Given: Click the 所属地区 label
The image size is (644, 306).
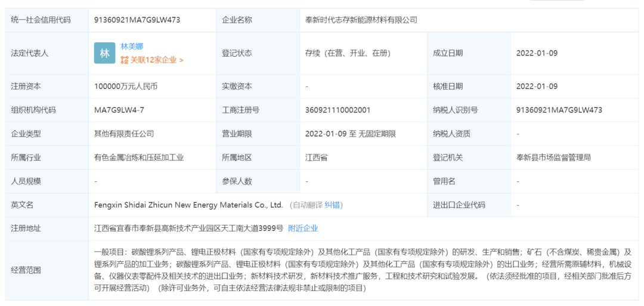Looking at the screenshot, I should pos(237,157).
